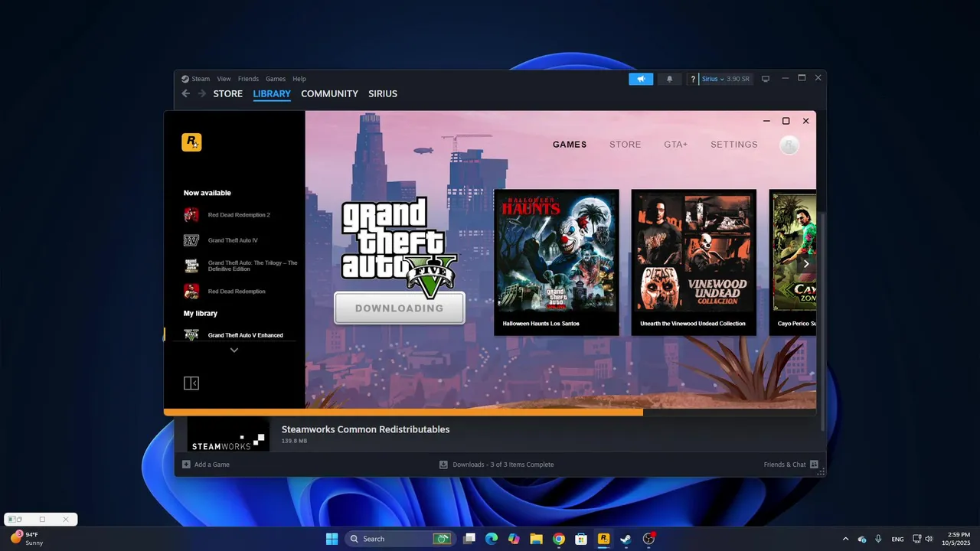
Task: Click the Steam window vertical scrollbar
Action: (823, 321)
